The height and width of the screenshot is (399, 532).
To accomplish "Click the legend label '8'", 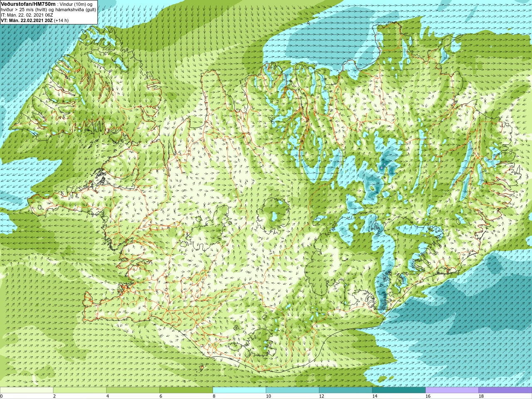I will [x=214, y=396].
